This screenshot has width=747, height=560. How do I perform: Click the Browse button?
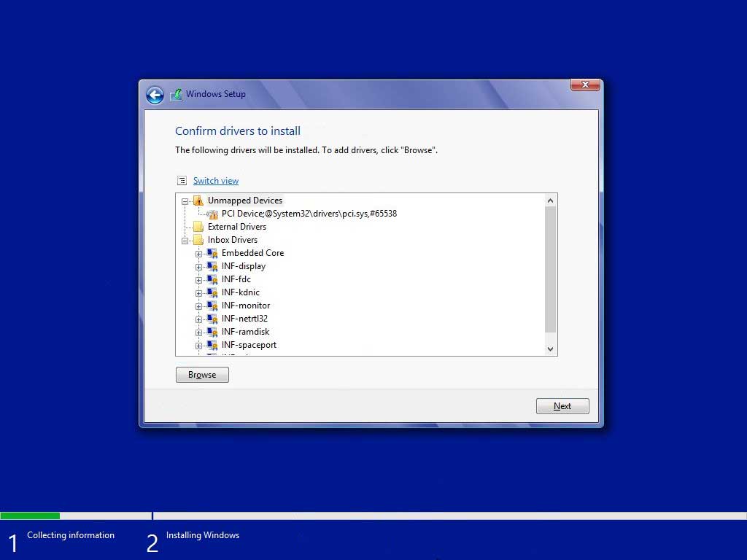202,375
